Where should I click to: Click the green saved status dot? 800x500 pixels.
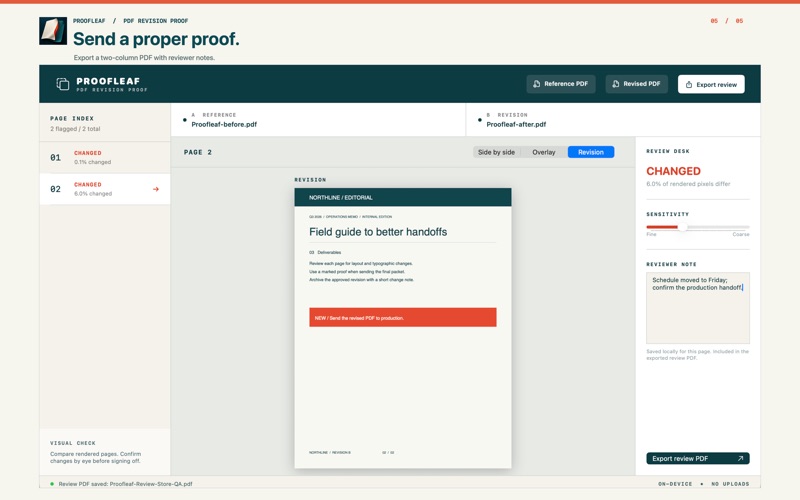click(52, 484)
